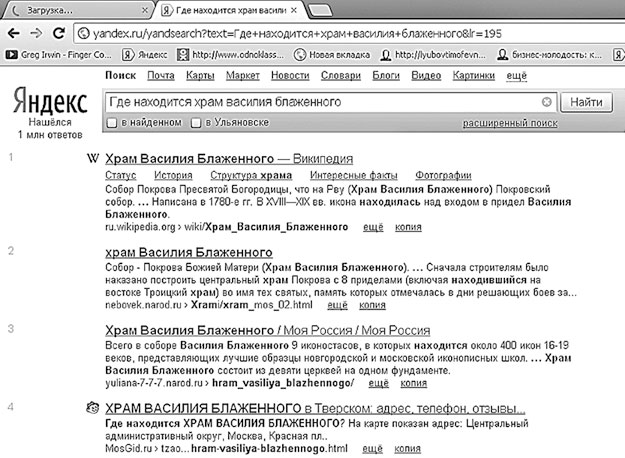
Task: Open the Структура храма sitelink
Action: click(x=251, y=175)
